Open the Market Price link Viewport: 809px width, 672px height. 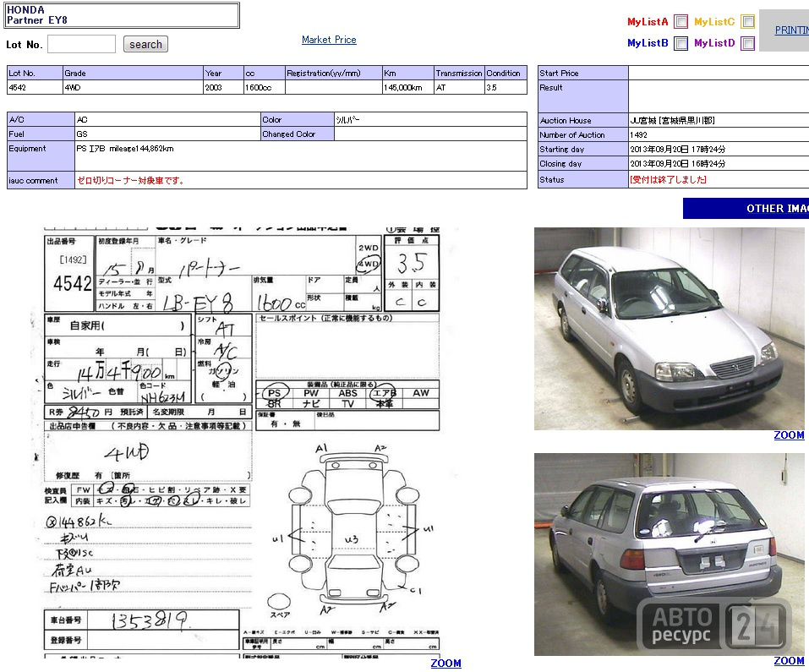(x=329, y=40)
